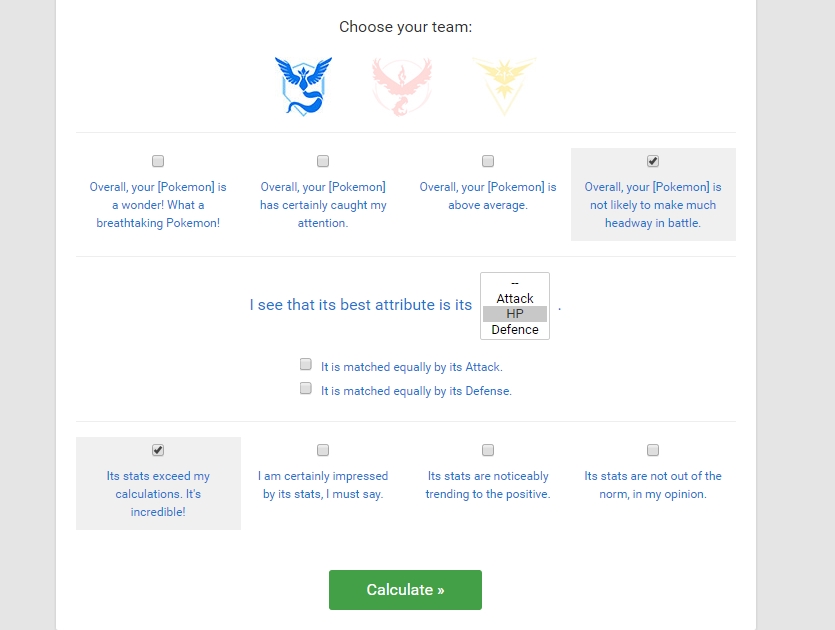
Task: Uncheck 'not likely to make much headway' box
Action: tap(653, 161)
